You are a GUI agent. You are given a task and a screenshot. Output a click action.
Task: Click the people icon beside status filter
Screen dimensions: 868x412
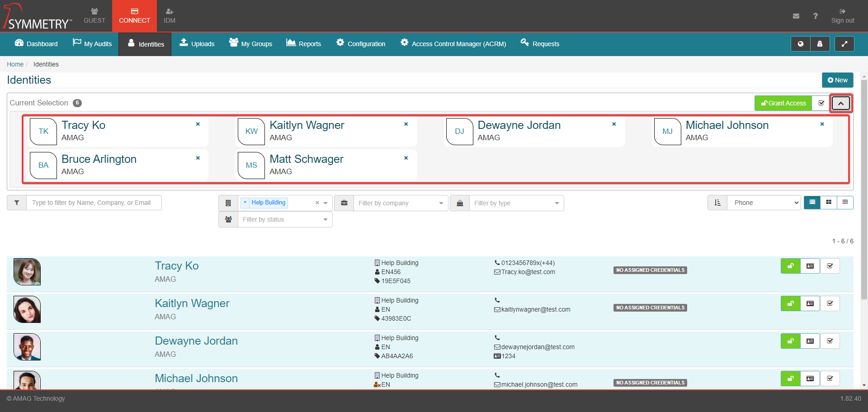click(x=228, y=219)
